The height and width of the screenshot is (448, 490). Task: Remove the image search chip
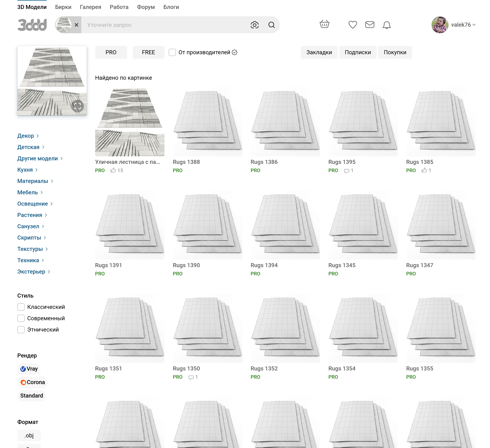tap(76, 25)
